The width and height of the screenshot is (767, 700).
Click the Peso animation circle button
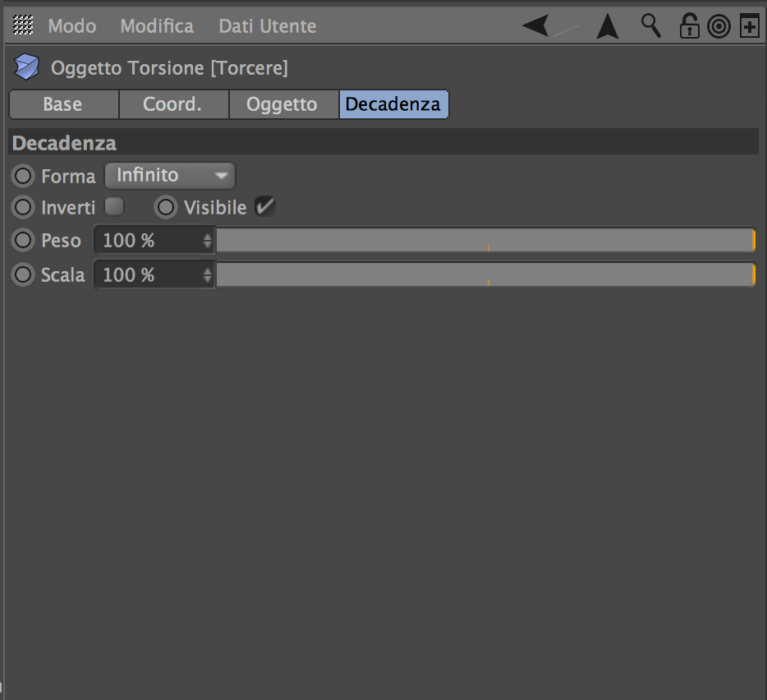23,241
